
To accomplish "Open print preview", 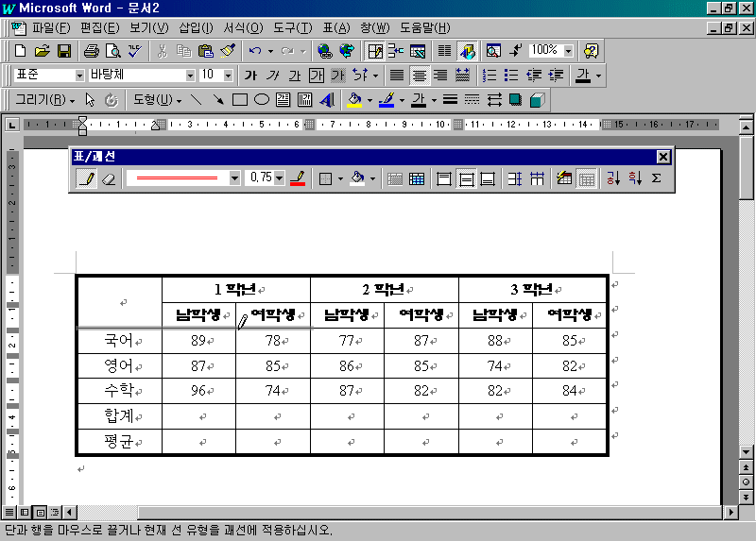I will coord(113,51).
